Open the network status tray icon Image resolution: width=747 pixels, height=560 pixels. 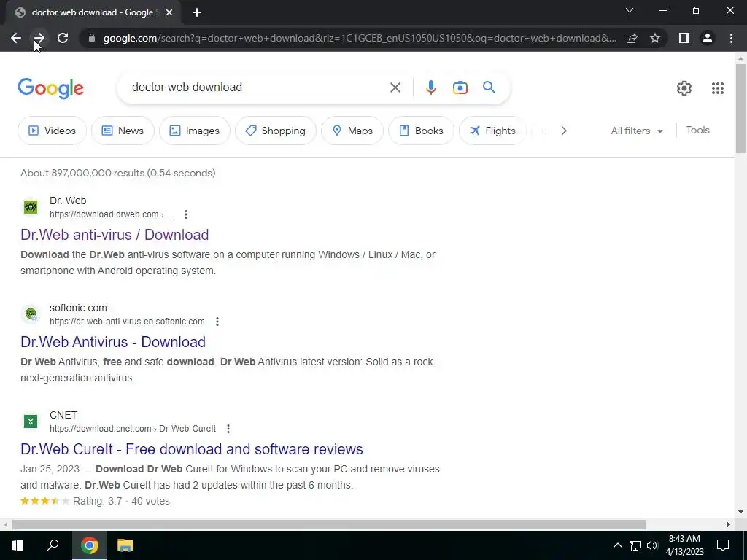635,545
